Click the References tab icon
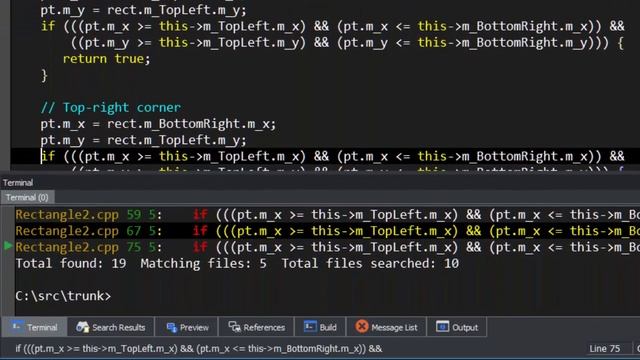 click(234, 327)
